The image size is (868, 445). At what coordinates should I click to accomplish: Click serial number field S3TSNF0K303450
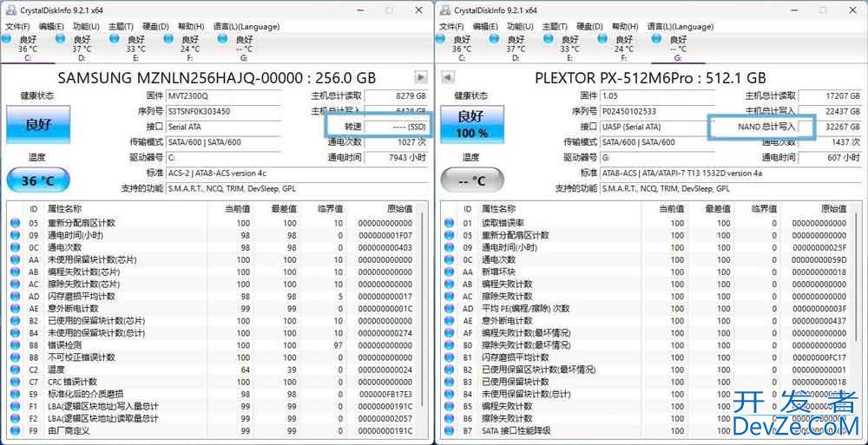pyautogui.click(x=223, y=111)
